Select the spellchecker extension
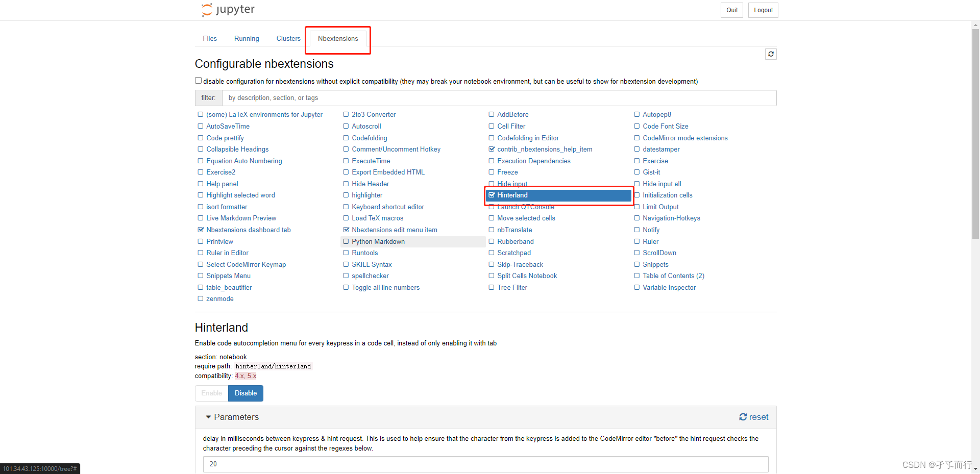The height and width of the screenshot is (474, 980). click(x=370, y=276)
